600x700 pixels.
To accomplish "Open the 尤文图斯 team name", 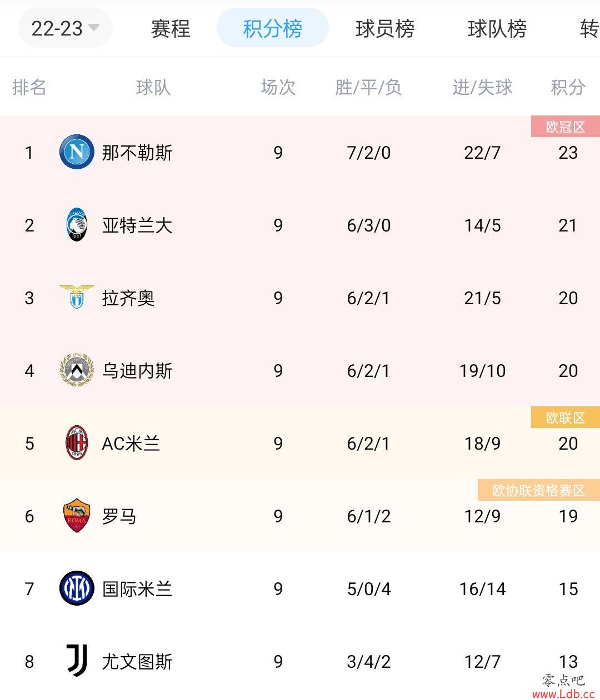I will (x=137, y=661).
